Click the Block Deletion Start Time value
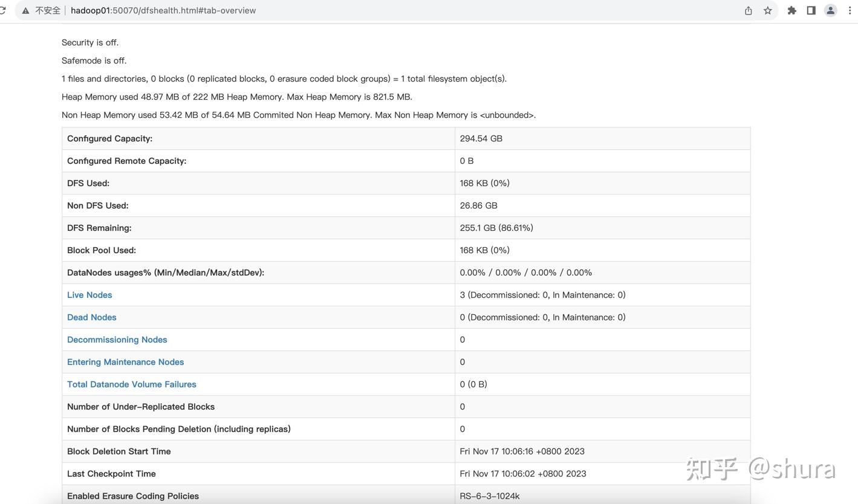Viewport: 858px width, 504px height. coord(522,451)
